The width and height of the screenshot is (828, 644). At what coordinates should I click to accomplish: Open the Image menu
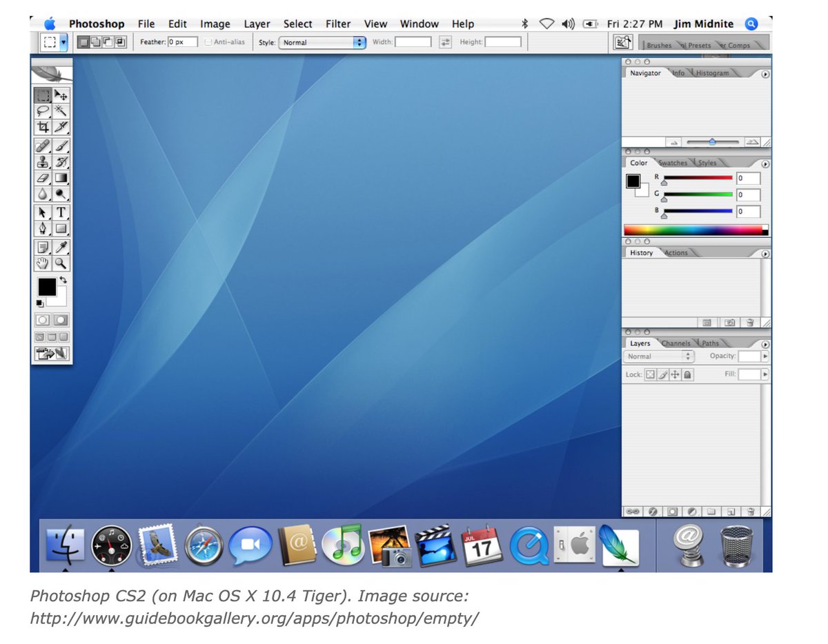pyautogui.click(x=215, y=23)
